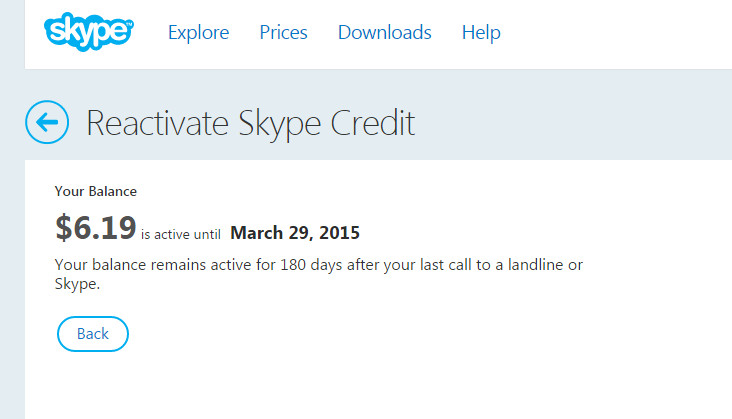Click the Your Balance label
Screen dimensions: 732x419
click(95, 190)
